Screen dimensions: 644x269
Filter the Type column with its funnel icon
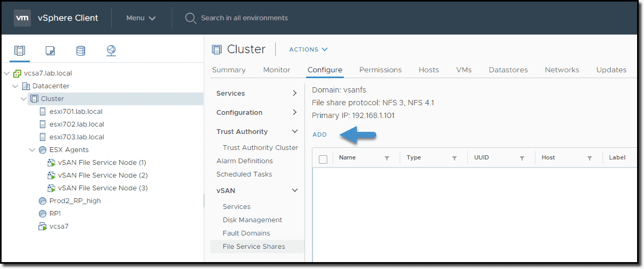(x=455, y=158)
